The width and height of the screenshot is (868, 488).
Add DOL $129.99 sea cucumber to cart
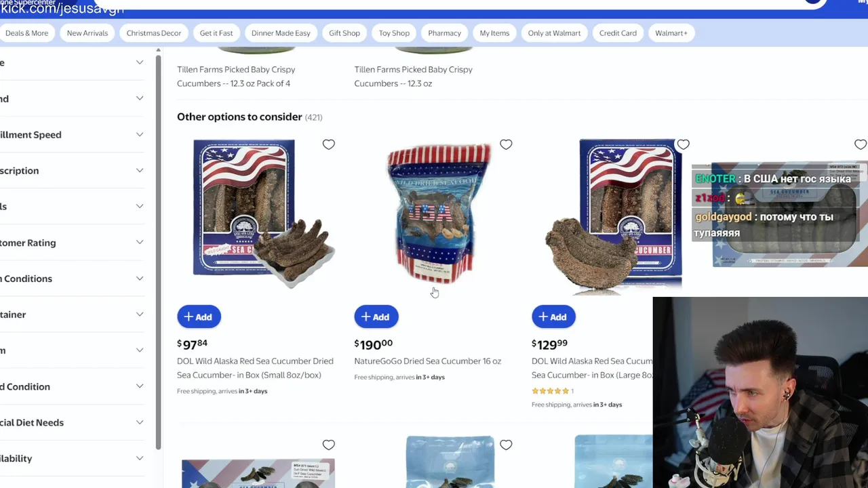(553, 317)
